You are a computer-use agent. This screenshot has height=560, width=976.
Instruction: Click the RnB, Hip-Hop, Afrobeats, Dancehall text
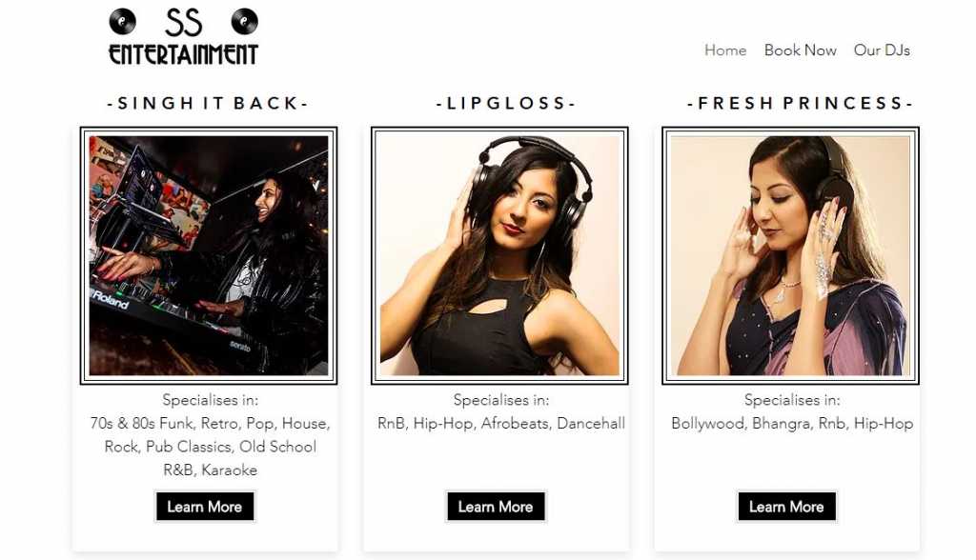[x=501, y=424]
